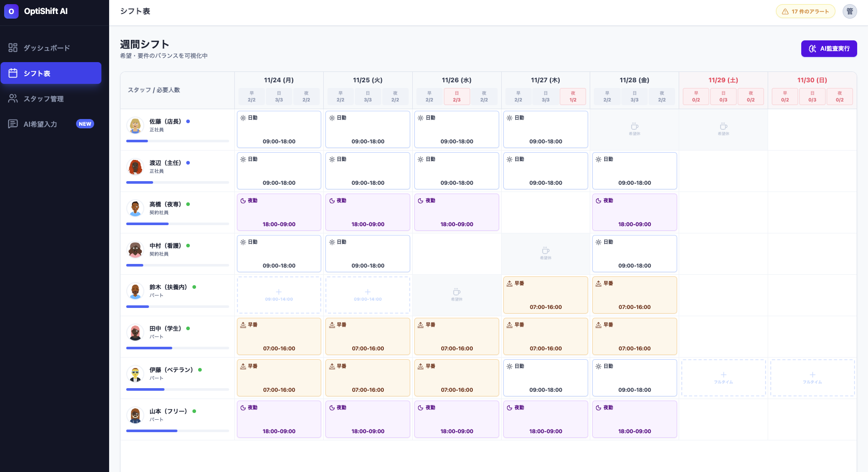Image resolution: width=868 pixels, height=472 pixels.
Task: Open the 17 alerts notification badge
Action: pos(805,11)
